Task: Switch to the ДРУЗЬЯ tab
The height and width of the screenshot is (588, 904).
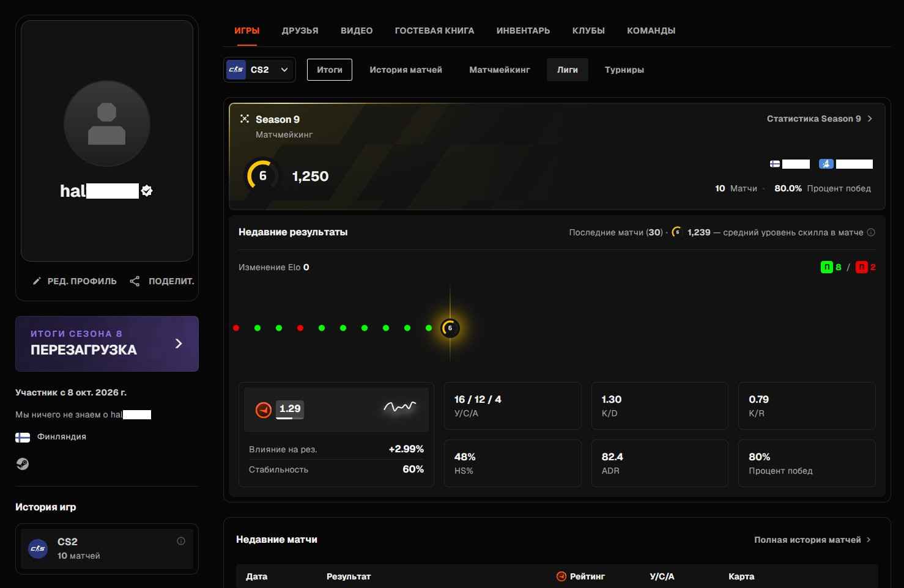Action: coord(300,31)
